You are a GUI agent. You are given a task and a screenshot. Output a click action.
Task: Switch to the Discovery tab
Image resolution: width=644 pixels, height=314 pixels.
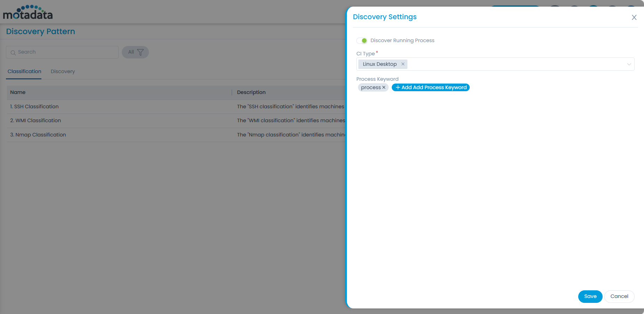click(63, 71)
